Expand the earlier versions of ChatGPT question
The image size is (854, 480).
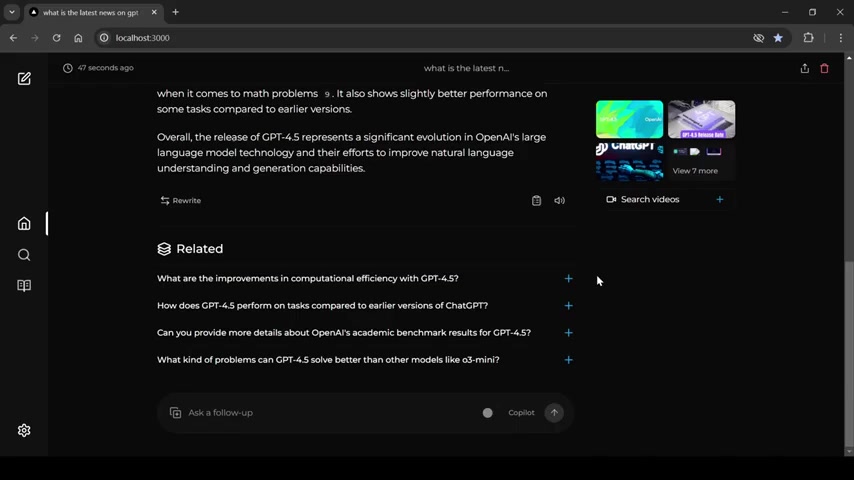point(365,306)
